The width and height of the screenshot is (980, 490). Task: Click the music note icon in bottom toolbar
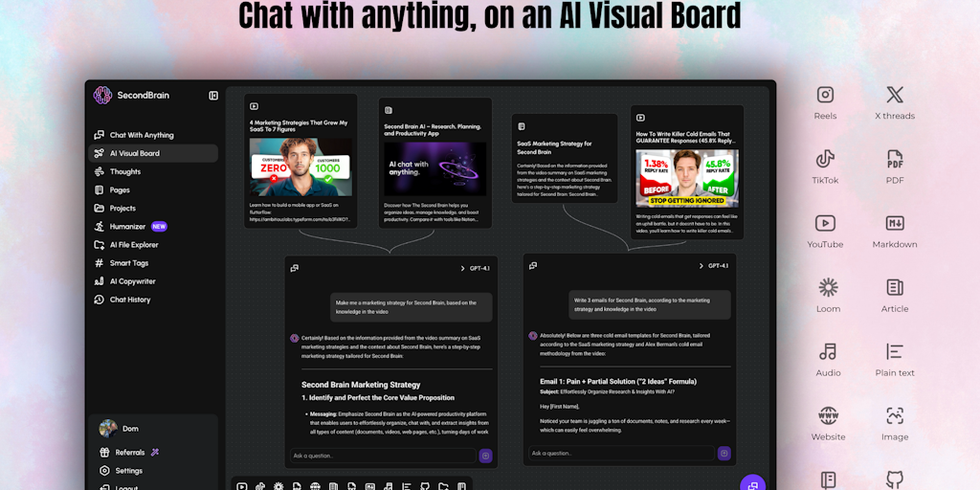pyautogui.click(x=389, y=486)
